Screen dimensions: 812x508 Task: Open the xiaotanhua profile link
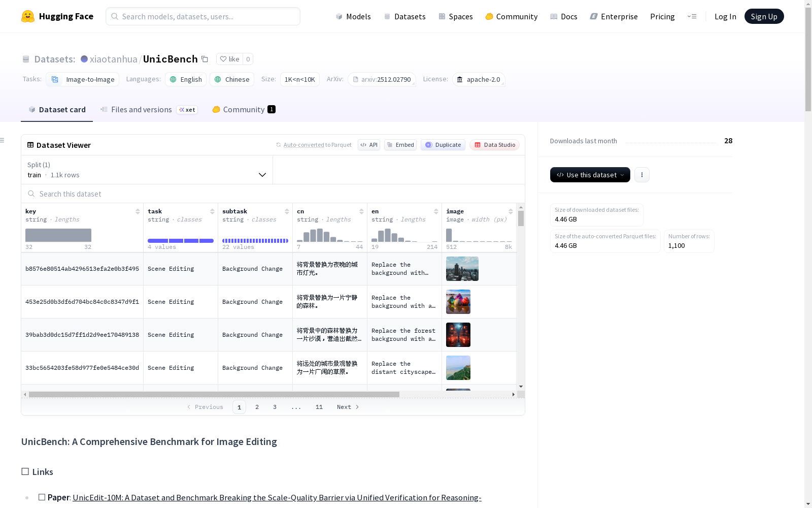tap(114, 59)
